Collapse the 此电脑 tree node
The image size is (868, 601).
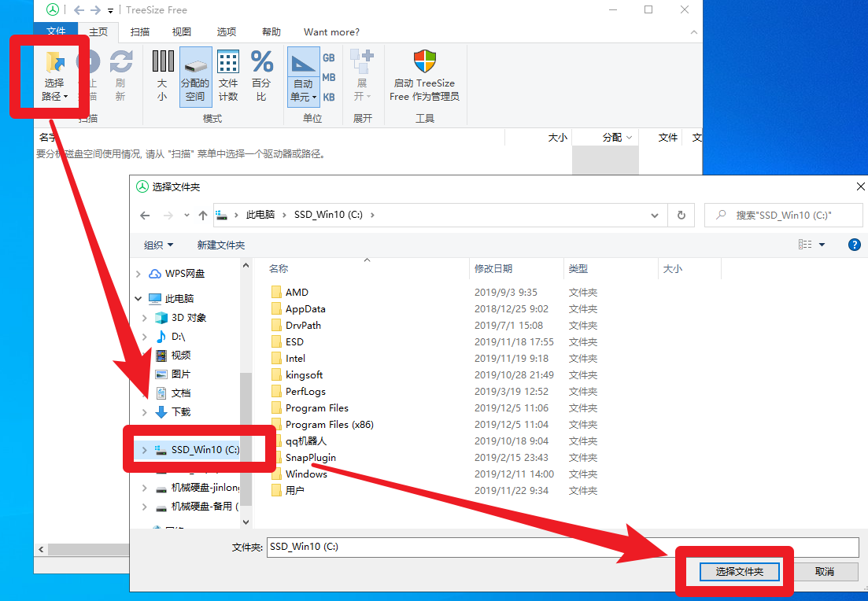[x=139, y=299]
